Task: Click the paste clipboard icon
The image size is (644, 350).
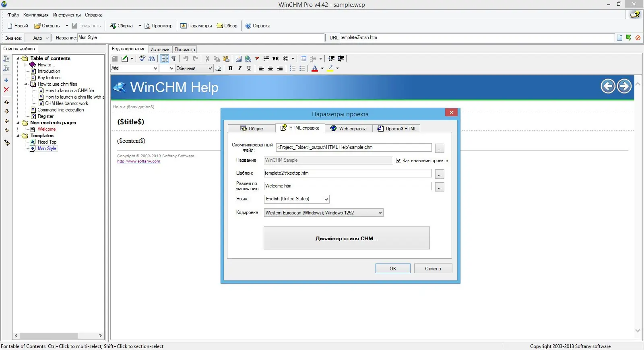Action: pyautogui.click(x=226, y=58)
